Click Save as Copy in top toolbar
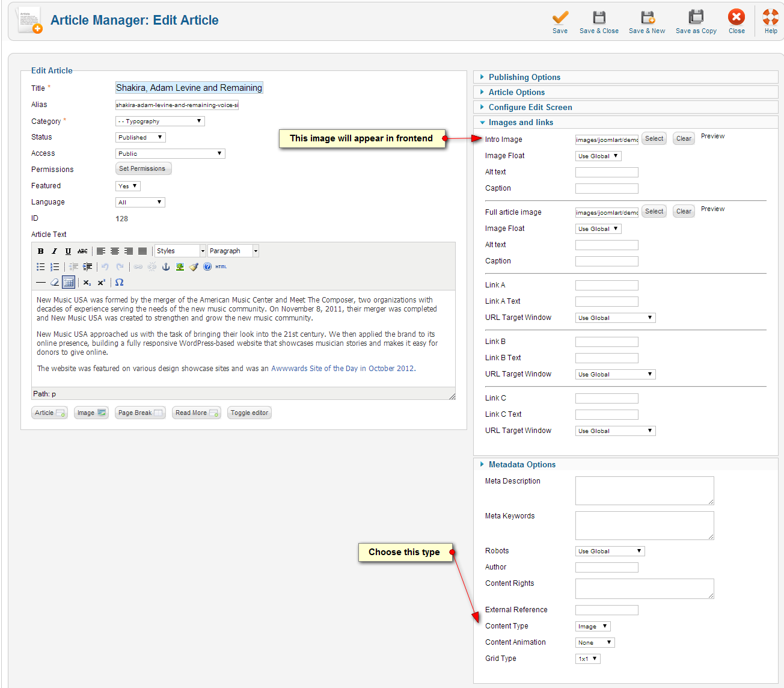 coord(696,22)
